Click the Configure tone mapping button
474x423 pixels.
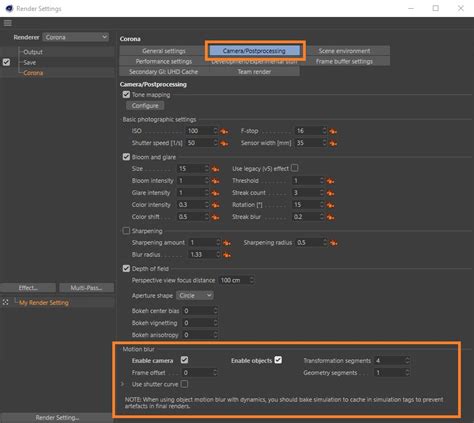(145, 106)
